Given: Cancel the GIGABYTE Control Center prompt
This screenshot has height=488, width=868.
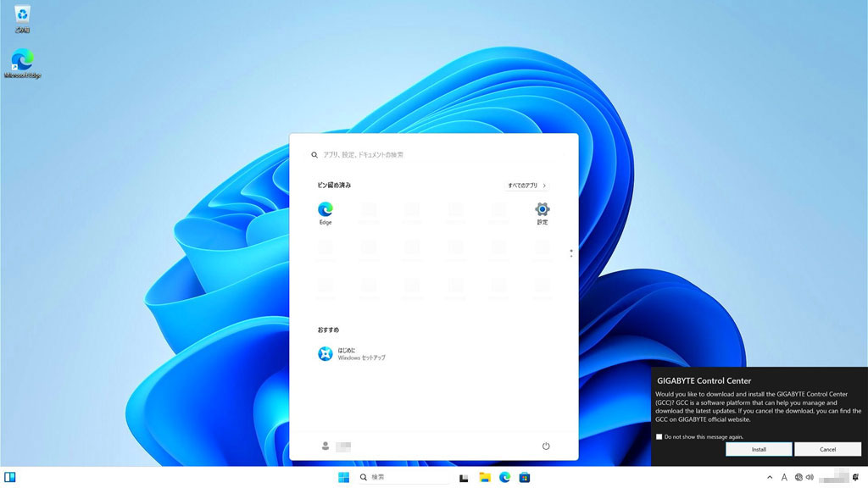Looking at the screenshot, I should point(827,449).
